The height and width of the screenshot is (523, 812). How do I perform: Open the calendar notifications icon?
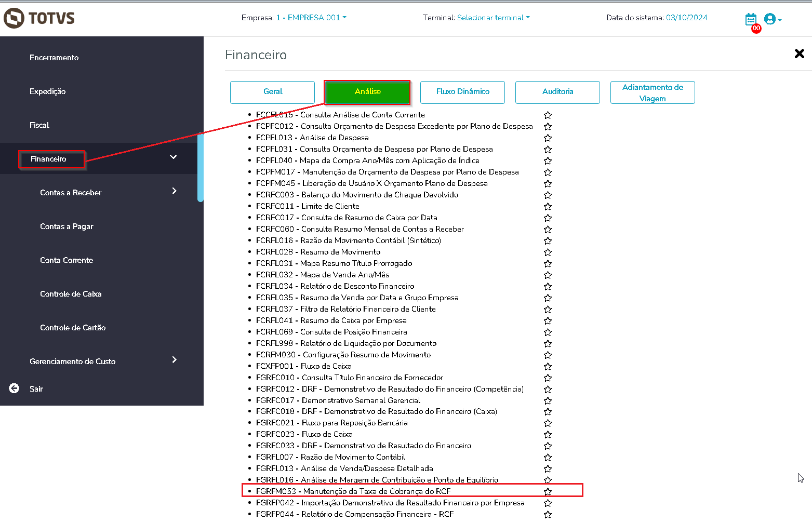pyautogui.click(x=751, y=20)
